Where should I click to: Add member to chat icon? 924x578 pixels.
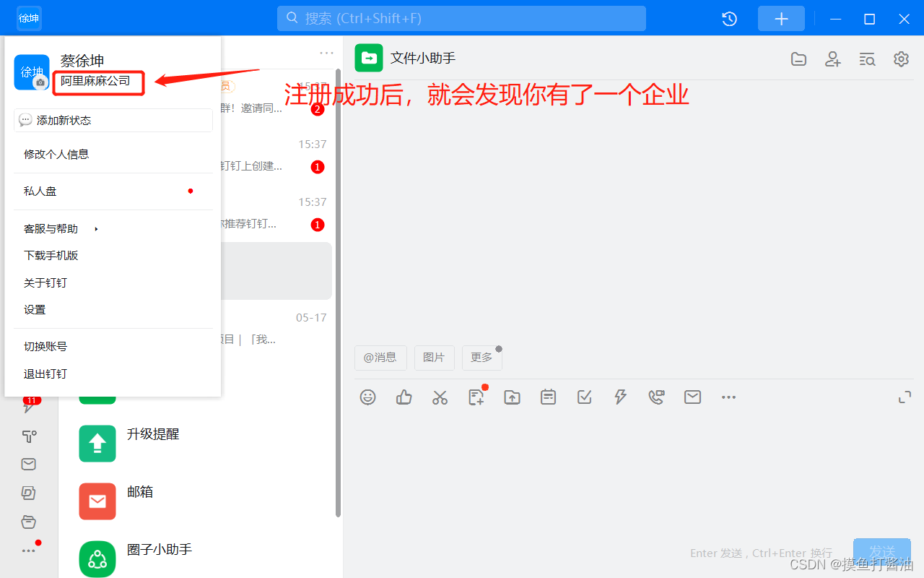[x=833, y=59]
